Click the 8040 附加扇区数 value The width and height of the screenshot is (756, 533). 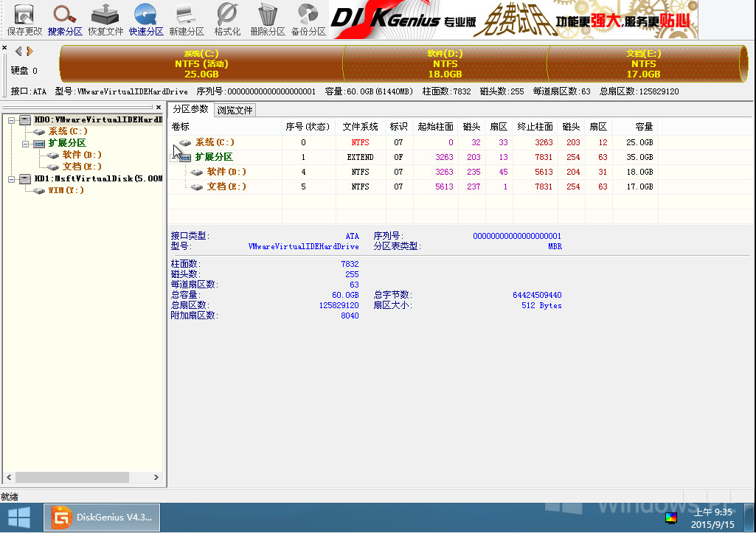tap(350, 316)
